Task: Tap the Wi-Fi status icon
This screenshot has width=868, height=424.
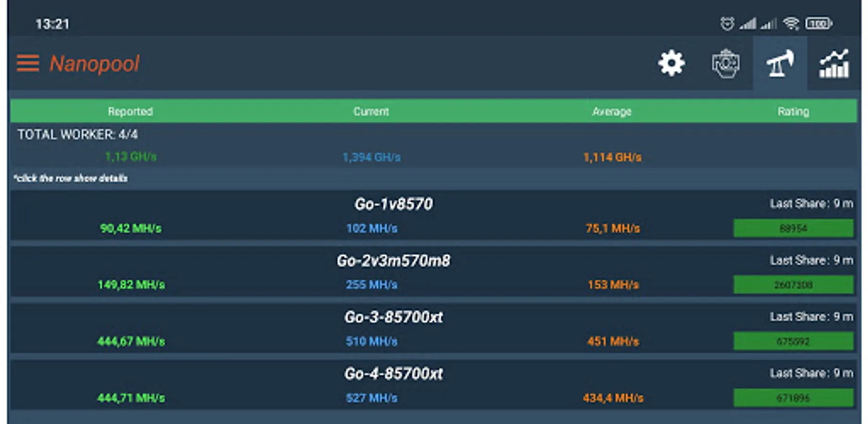Action: click(x=791, y=24)
